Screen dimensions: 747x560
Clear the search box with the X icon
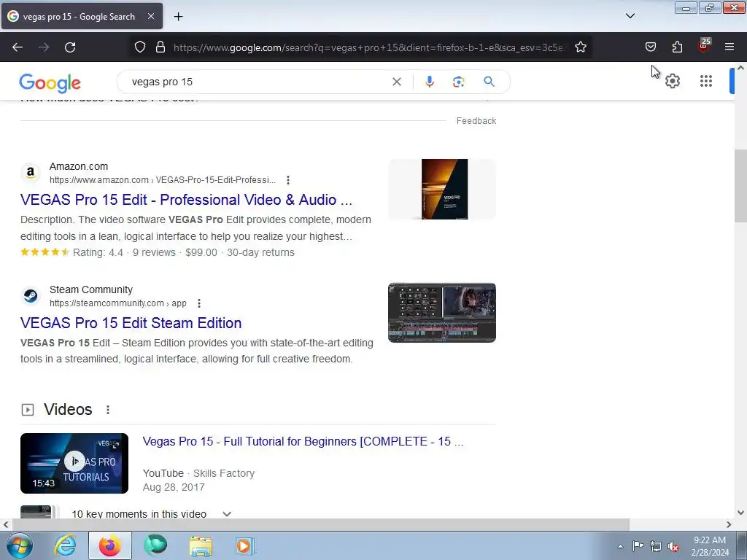click(396, 82)
